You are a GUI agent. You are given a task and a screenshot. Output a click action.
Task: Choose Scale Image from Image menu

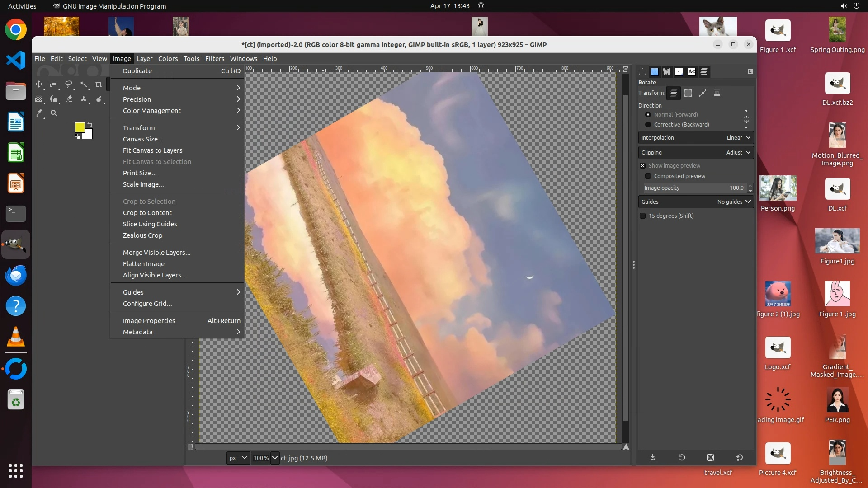coord(143,184)
